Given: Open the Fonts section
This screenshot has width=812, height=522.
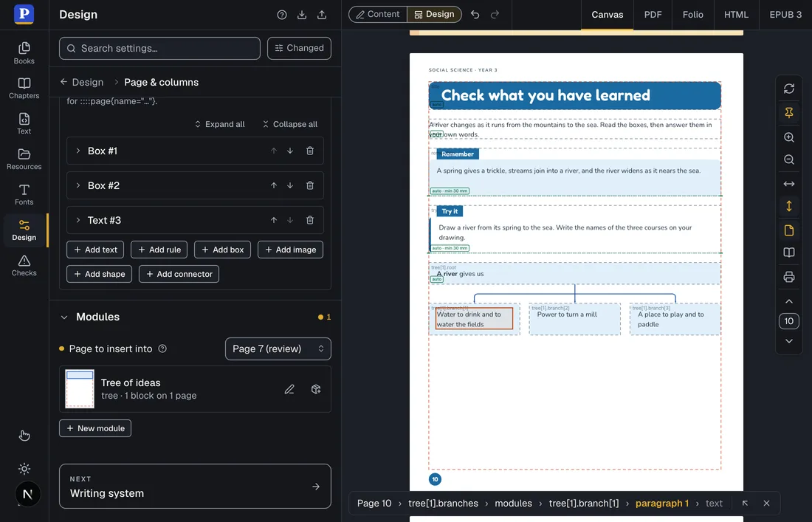Looking at the screenshot, I should pos(24,195).
